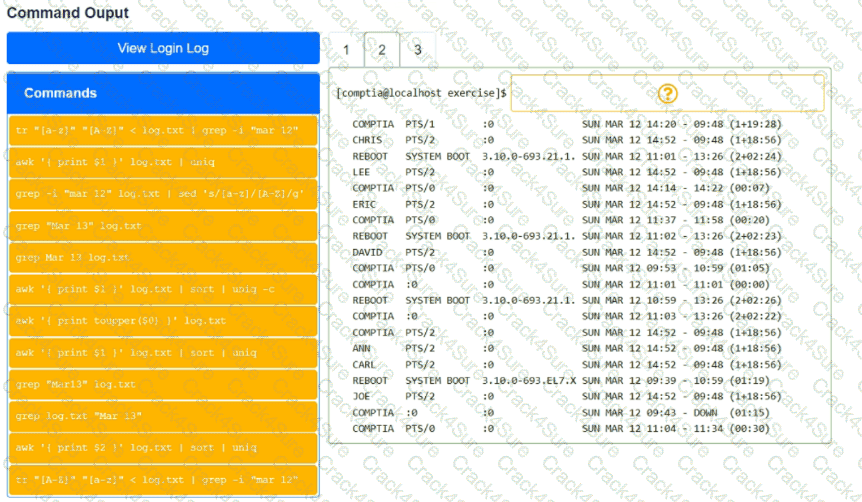
Task: Pick the awk print $1 sort uniq command
Action: pyautogui.click(x=163, y=353)
